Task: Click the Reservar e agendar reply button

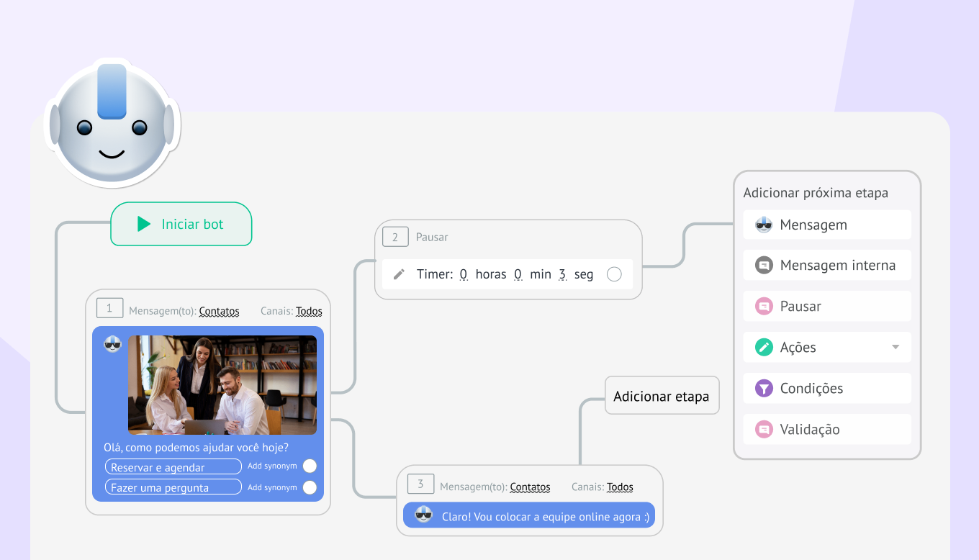Action: [173, 467]
